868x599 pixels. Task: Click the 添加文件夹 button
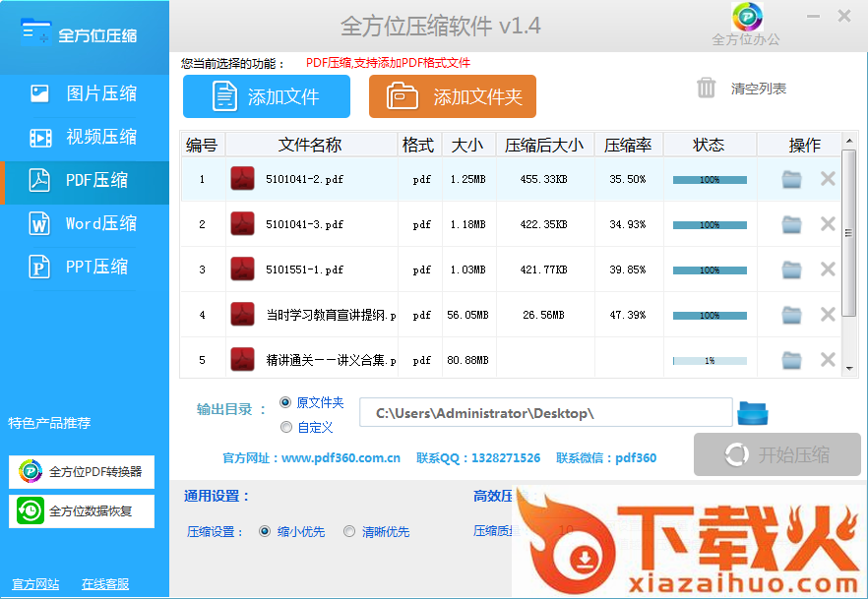tap(453, 96)
